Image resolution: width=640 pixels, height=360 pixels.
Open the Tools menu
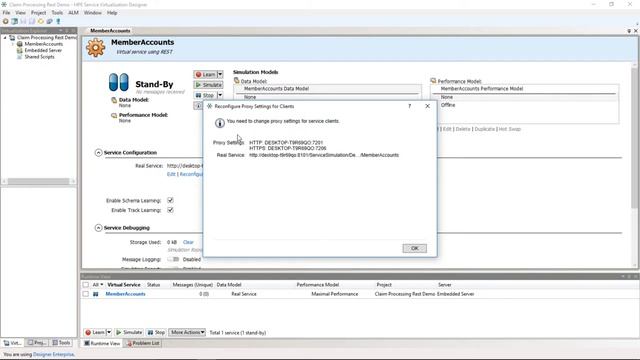pos(57,13)
